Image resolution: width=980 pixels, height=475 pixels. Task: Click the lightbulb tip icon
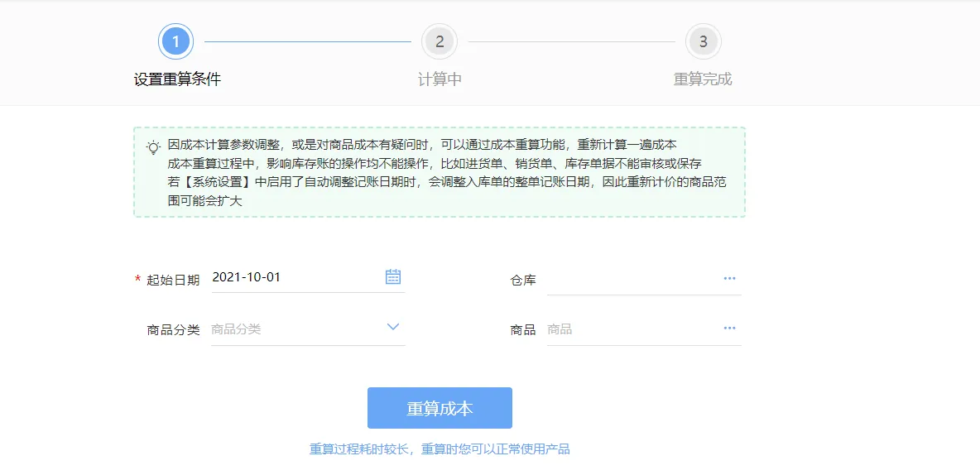click(153, 147)
